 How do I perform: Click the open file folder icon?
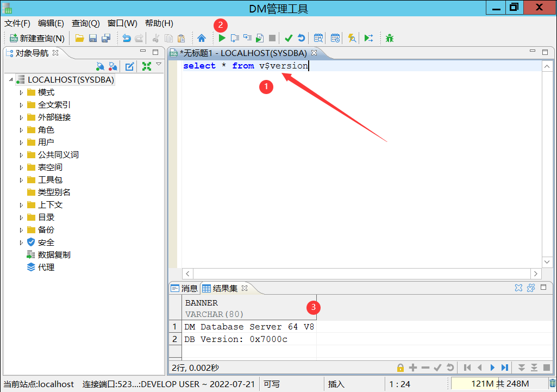pyautogui.click(x=79, y=38)
